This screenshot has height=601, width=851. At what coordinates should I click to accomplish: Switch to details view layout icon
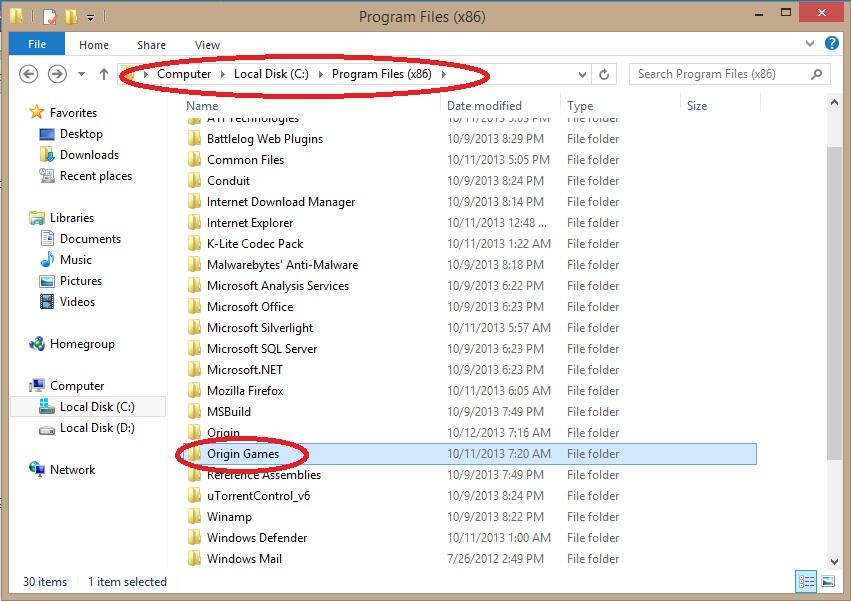pos(806,581)
